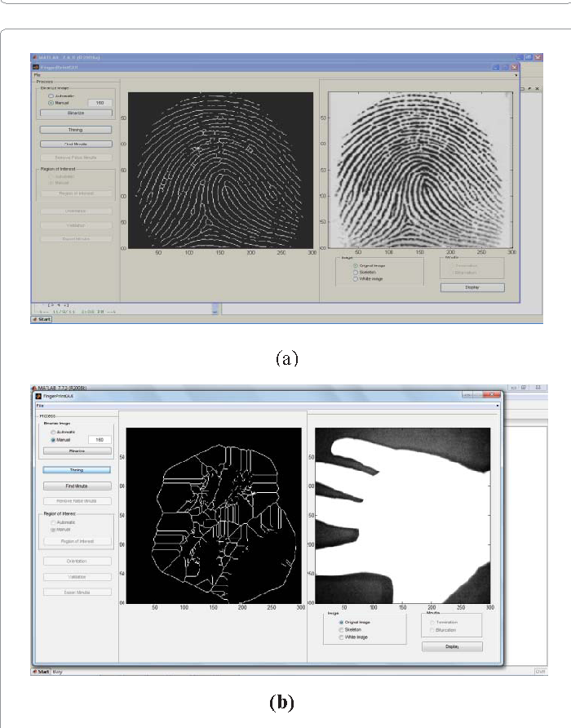Click the Region of Interest button in window (b)
The image size is (571, 728).
[77, 541]
